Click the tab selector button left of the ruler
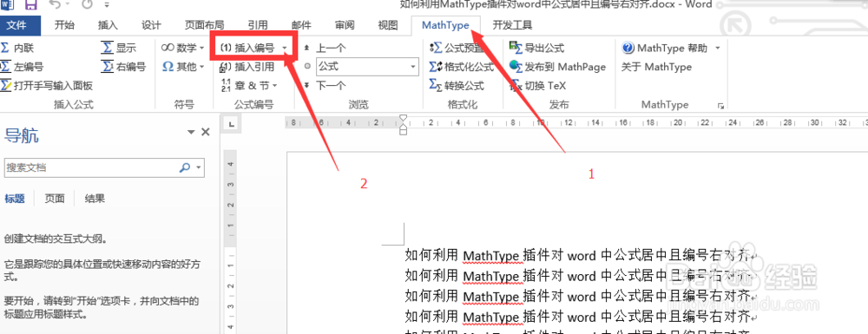 click(232, 123)
